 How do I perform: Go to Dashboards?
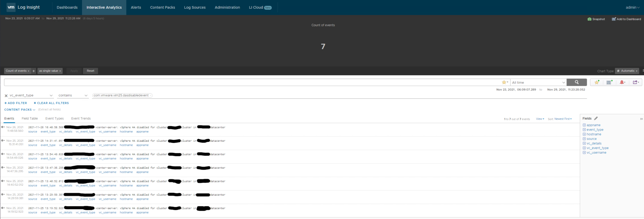67,7
